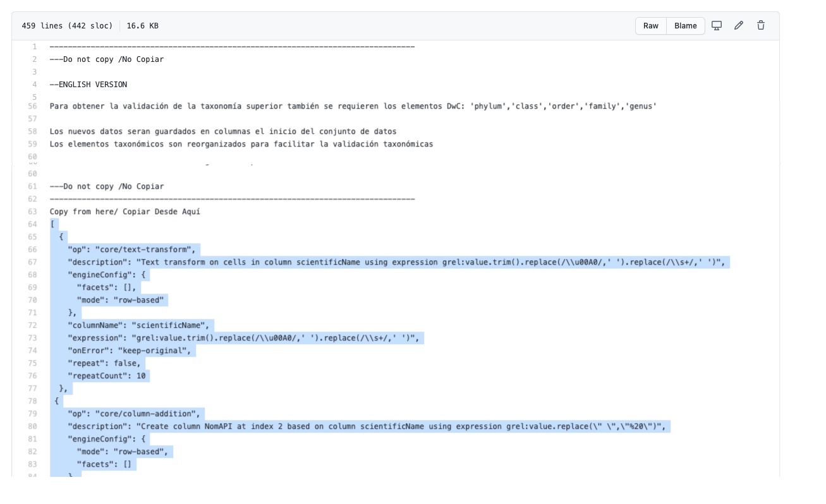826x504 pixels.
Task: Click "---Do not copy /No Copiar" on line 2
Action: pos(107,59)
